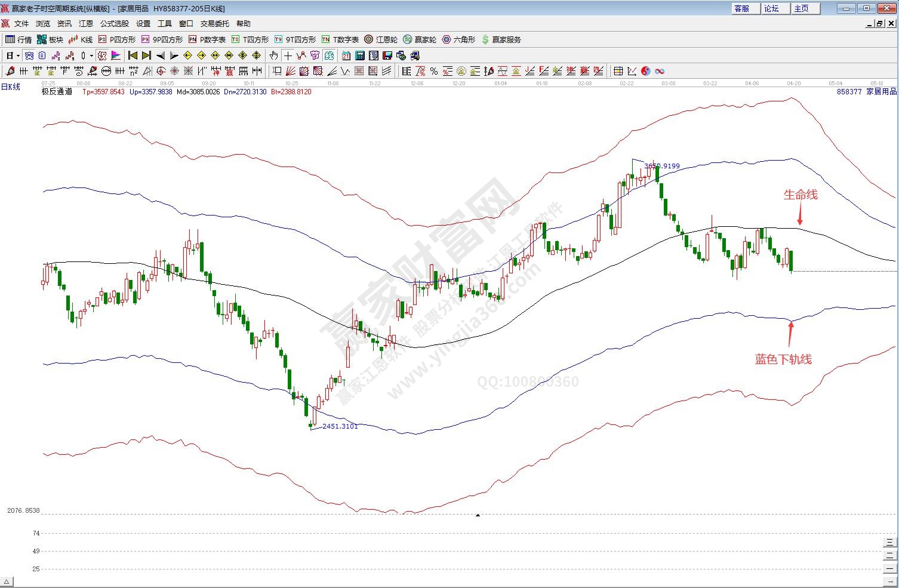Open the 公式选股 menu
The image size is (899, 588).
(114, 23)
